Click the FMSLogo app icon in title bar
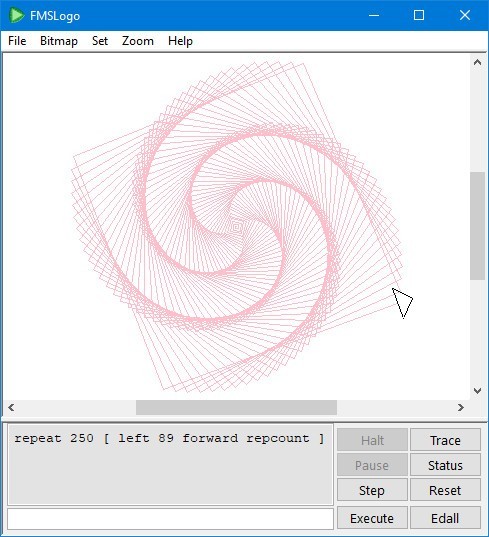This screenshot has width=489, height=537. click(x=16, y=15)
